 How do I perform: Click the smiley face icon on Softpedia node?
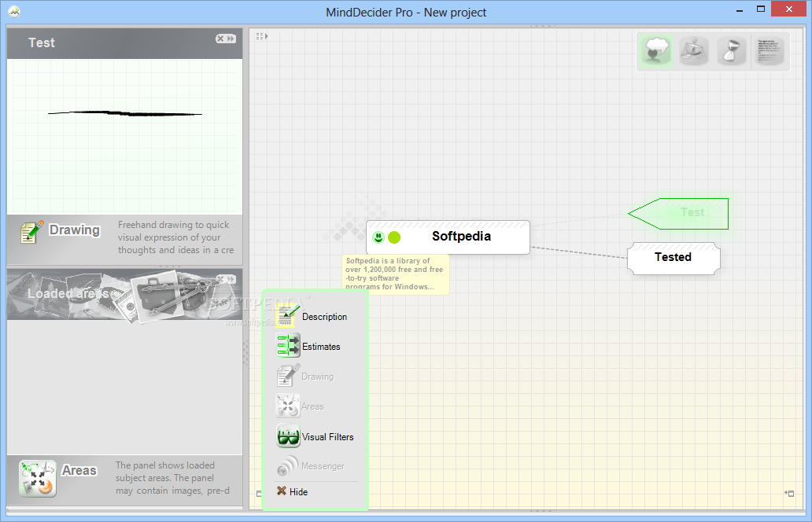tap(378, 237)
